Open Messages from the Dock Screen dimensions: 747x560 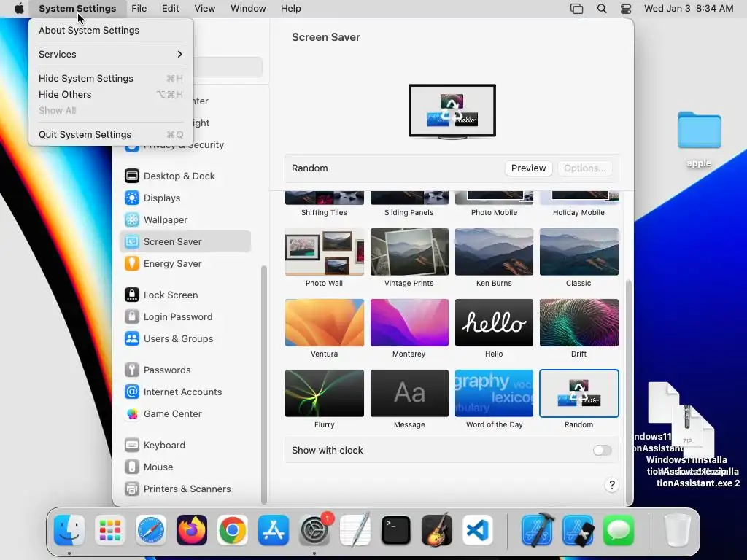click(x=619, y=530)
